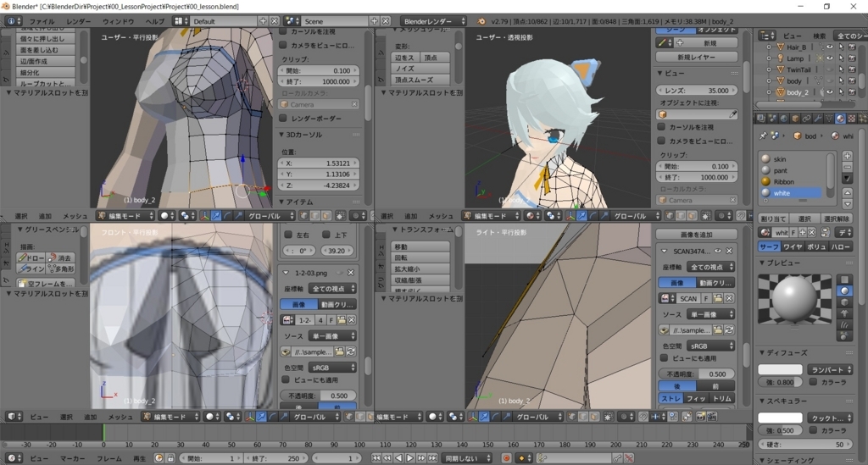Viewport: 868px width, 465px height.
Task: Click the red auto keyframe record icon
Action: 506,458
